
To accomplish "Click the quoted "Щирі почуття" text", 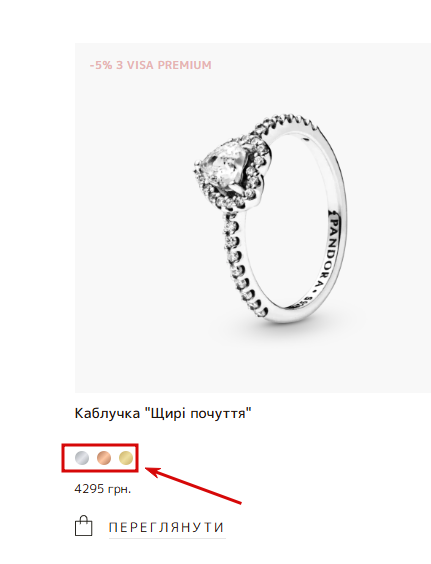I will click(198, 413).
